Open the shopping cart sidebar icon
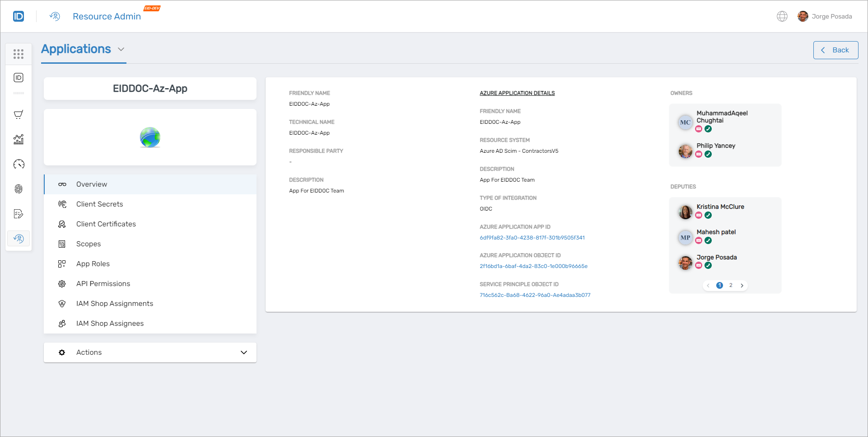 pos(19,114)
